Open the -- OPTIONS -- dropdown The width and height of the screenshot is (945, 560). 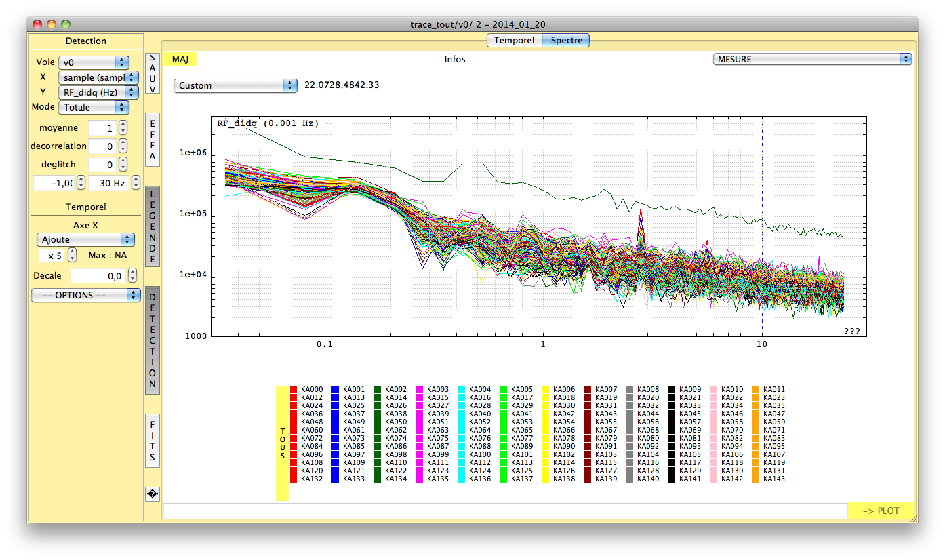click(85, 296)
